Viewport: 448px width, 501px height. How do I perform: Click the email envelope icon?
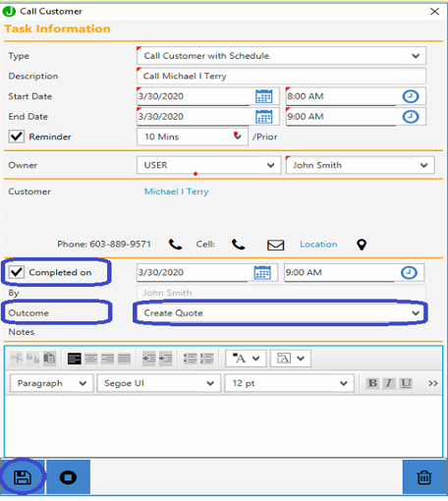[275, 245]
